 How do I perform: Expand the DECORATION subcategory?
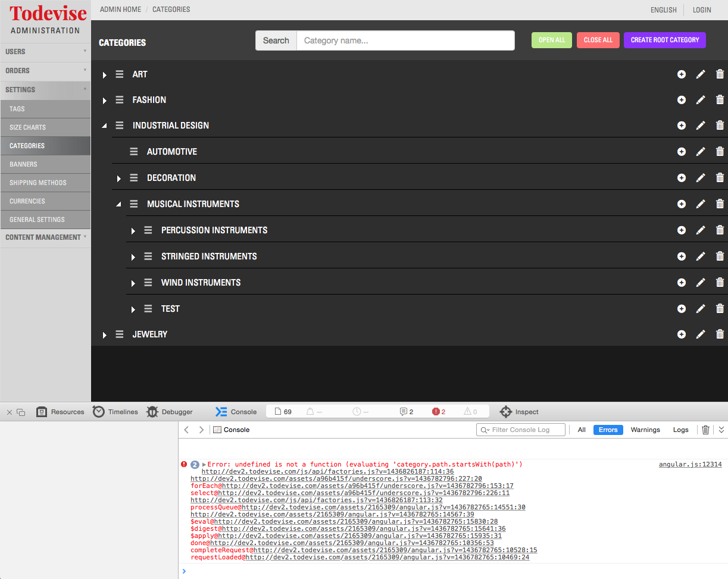[119, 179]
